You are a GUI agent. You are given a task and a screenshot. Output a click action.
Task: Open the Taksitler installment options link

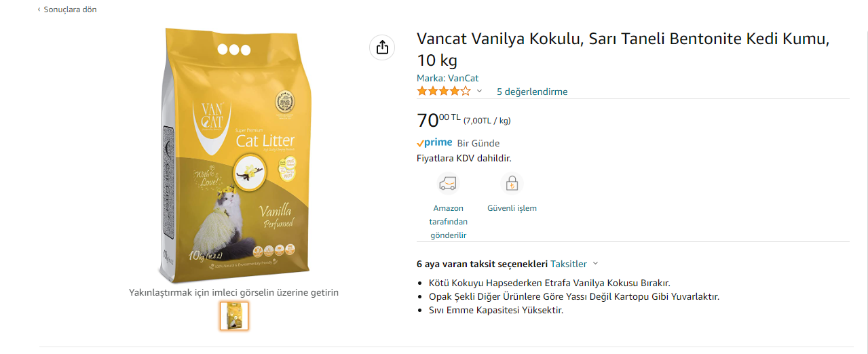569,264
